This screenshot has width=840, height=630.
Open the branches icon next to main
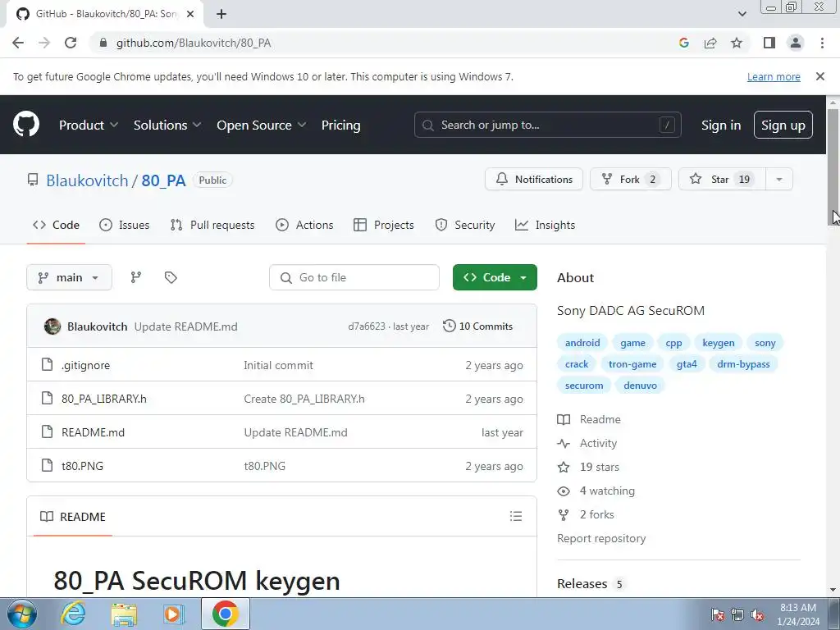136,277
